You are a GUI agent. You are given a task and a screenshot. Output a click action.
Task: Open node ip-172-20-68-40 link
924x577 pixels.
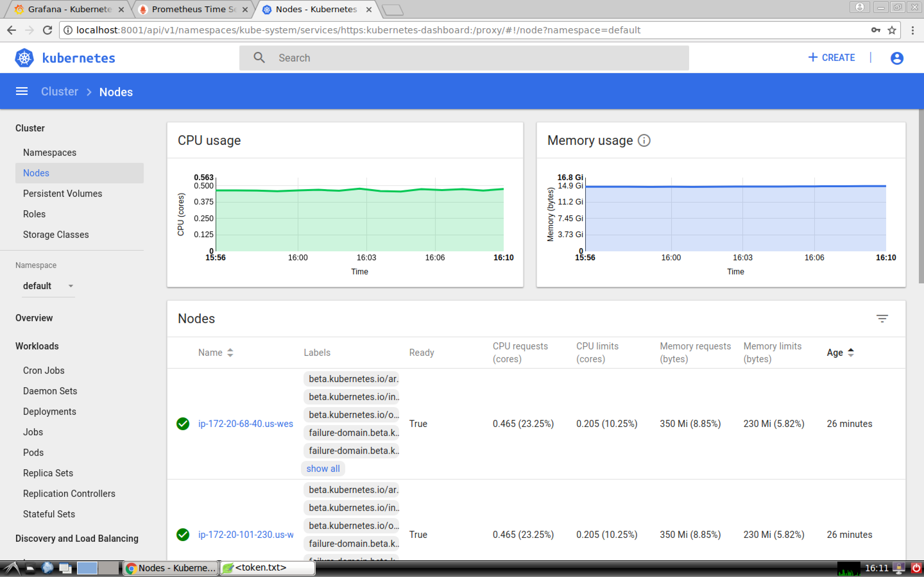[245, 423]
